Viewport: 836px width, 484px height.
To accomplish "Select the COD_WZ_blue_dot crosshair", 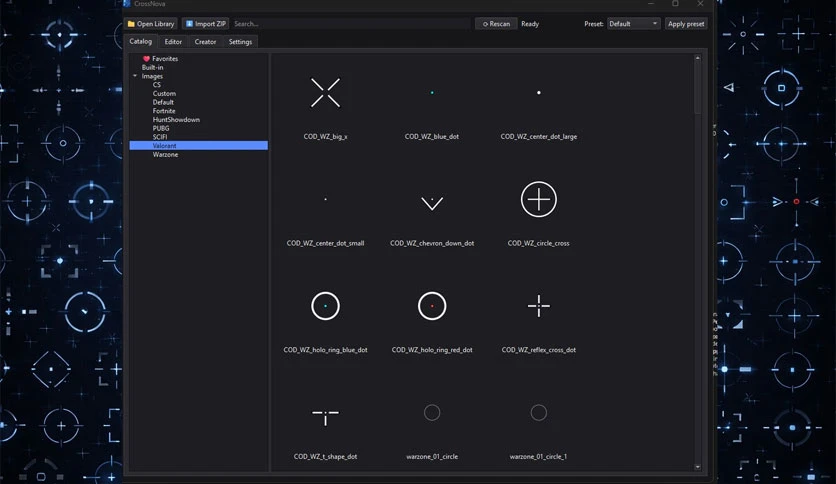I will pos(432,93).
